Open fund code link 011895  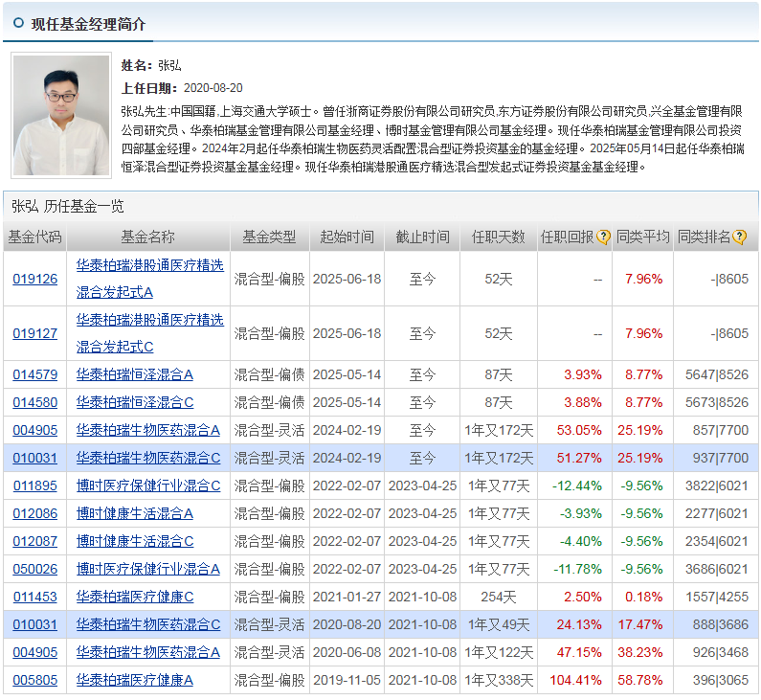(35, 485)
